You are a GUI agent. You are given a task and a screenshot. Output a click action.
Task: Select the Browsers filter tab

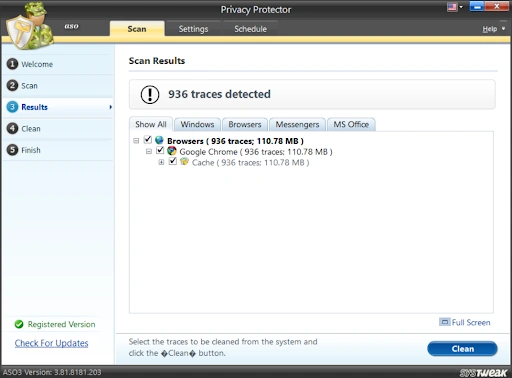(x=245, y=124)
